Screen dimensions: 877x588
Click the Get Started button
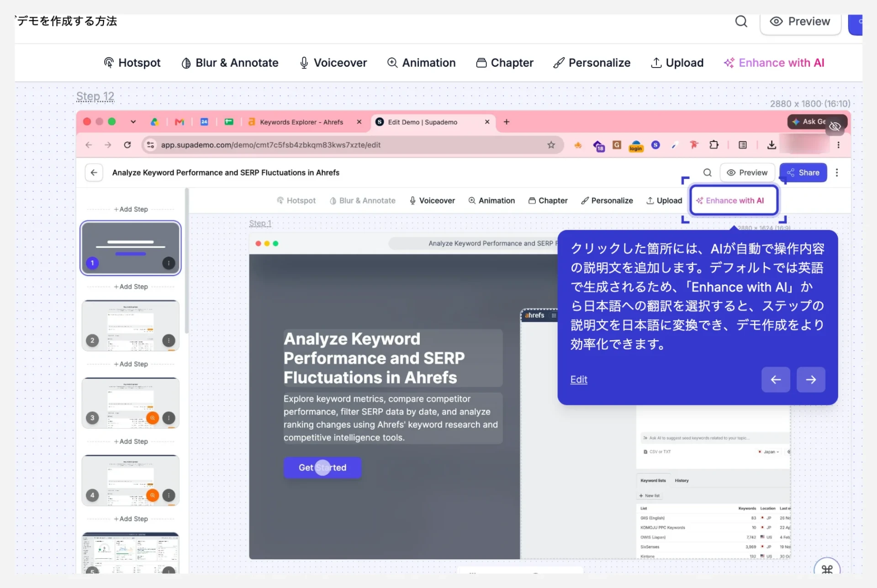point(322,467)
